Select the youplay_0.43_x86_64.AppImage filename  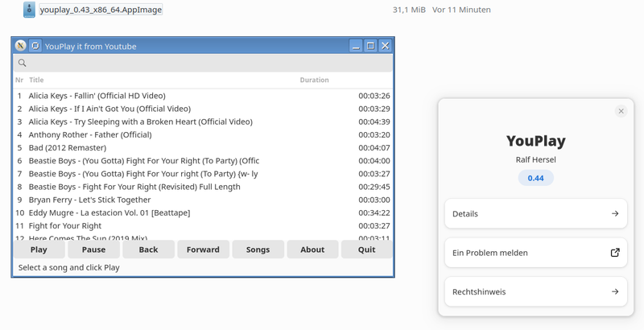[x=101, y=10]
